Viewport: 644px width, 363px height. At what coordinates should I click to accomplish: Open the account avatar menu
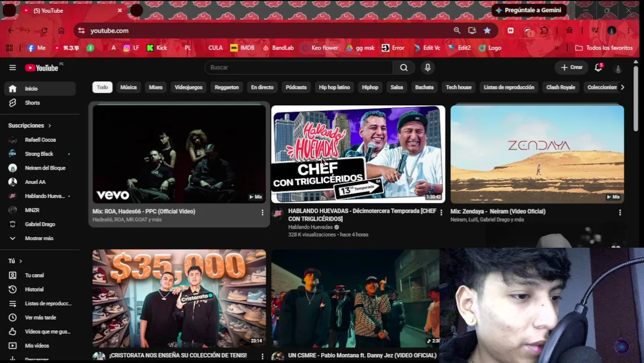[618, 68]
